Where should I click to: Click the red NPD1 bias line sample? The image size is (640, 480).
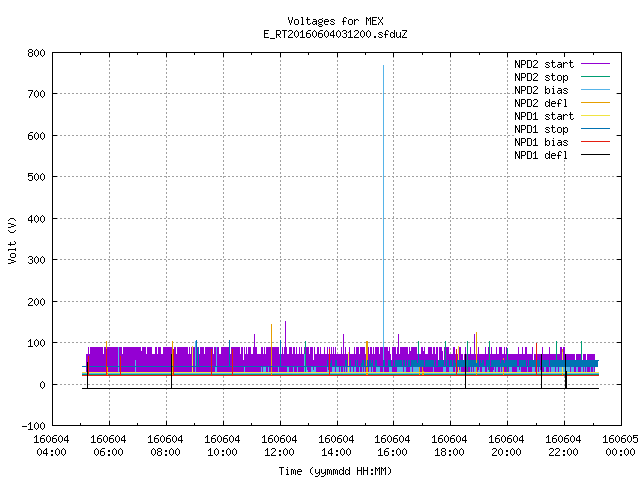[x=595, y=142]
